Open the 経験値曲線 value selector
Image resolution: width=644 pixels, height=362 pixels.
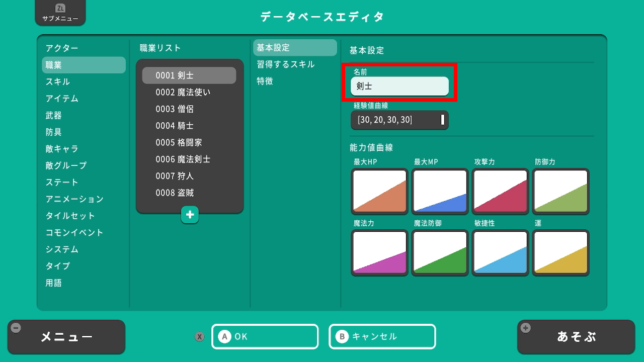pyautogui.click(x=399, y=120)
